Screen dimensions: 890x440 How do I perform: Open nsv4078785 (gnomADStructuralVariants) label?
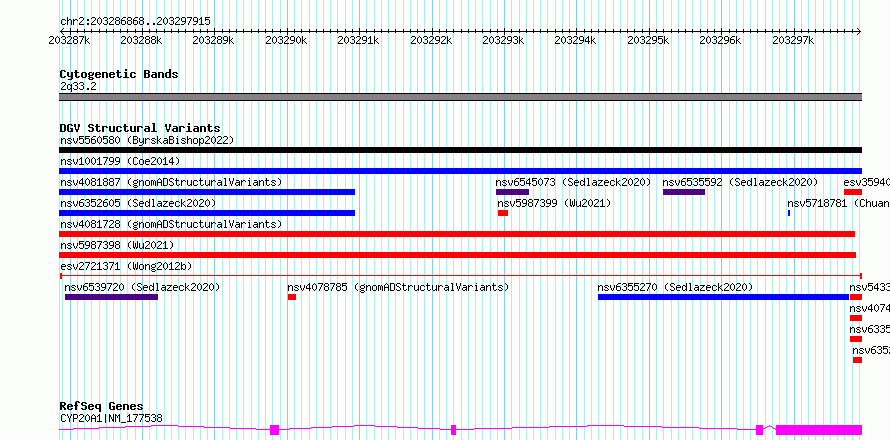click(398, 287)
